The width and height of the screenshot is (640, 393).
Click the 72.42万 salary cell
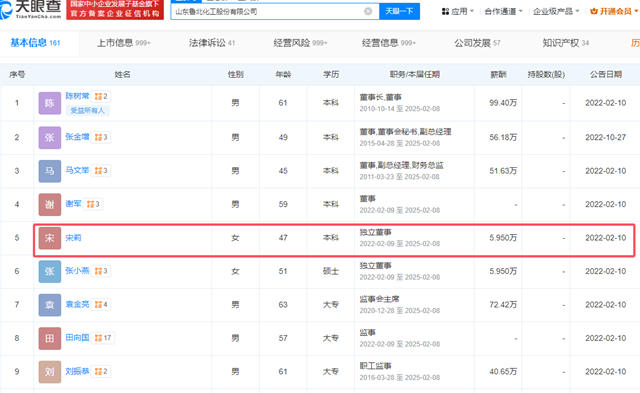pyautogui.click(x=503, y=305)
